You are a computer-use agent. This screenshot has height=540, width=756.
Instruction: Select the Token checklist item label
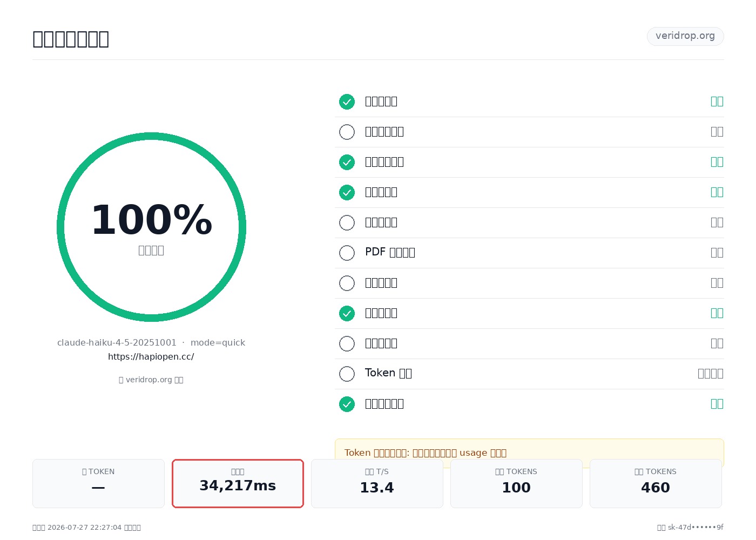coord(388,373)
